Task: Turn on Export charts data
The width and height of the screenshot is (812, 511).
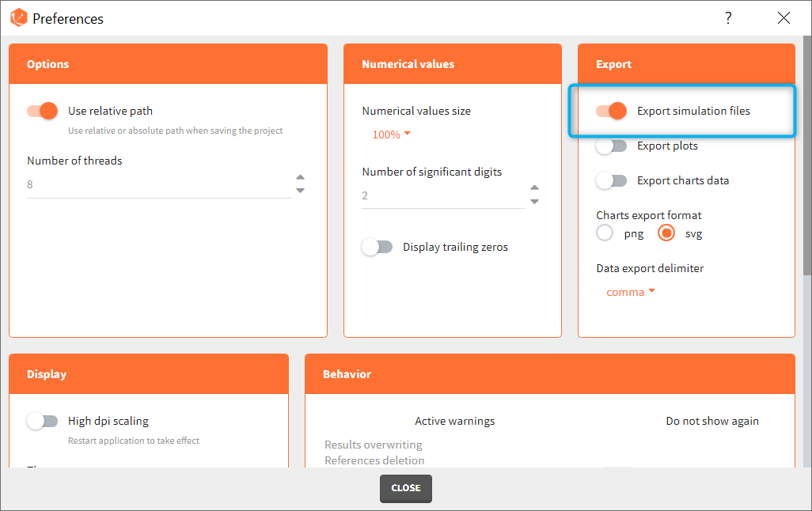Action: click(x=611, y=180)
